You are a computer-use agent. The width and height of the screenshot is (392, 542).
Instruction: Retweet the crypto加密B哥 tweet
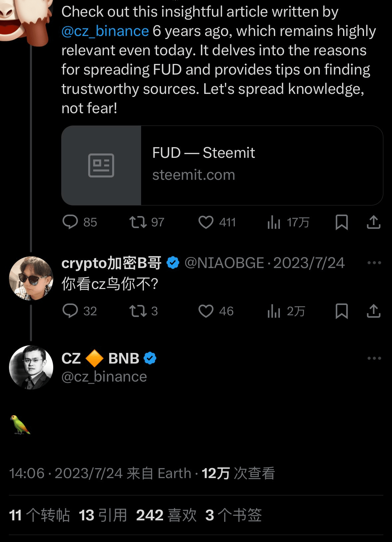[x=138, y=311]
